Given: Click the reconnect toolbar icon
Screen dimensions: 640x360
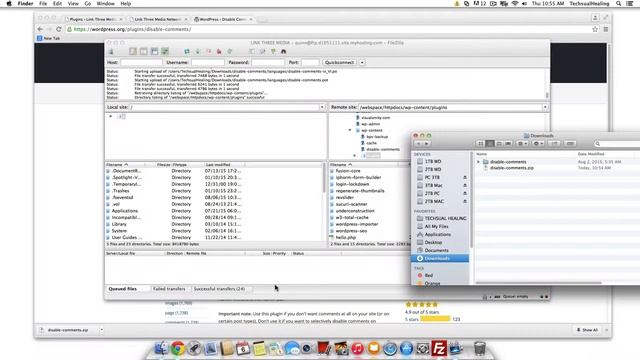Looking at the screenshot, I should tap(230, 51).
